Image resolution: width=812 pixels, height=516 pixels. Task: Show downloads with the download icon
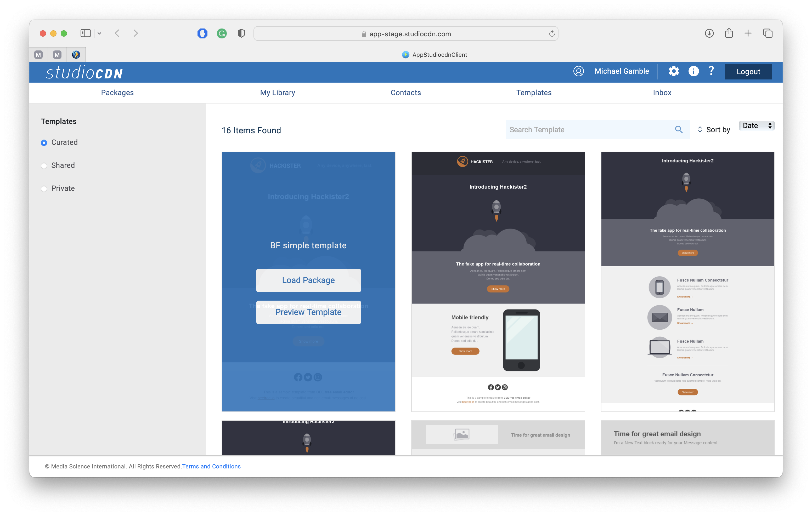point(709,33)
